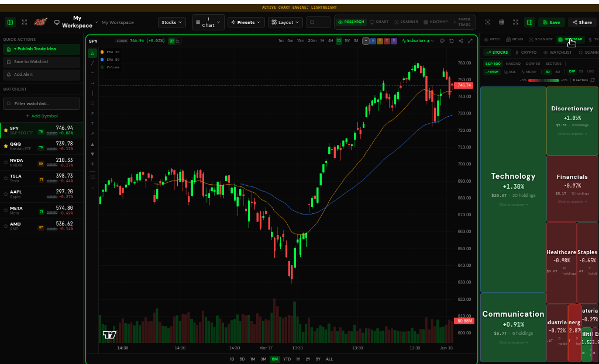The width and height of the screenshot is (599, 364).
Task: Set heatmap sizing to LOG
Action: 590,71
